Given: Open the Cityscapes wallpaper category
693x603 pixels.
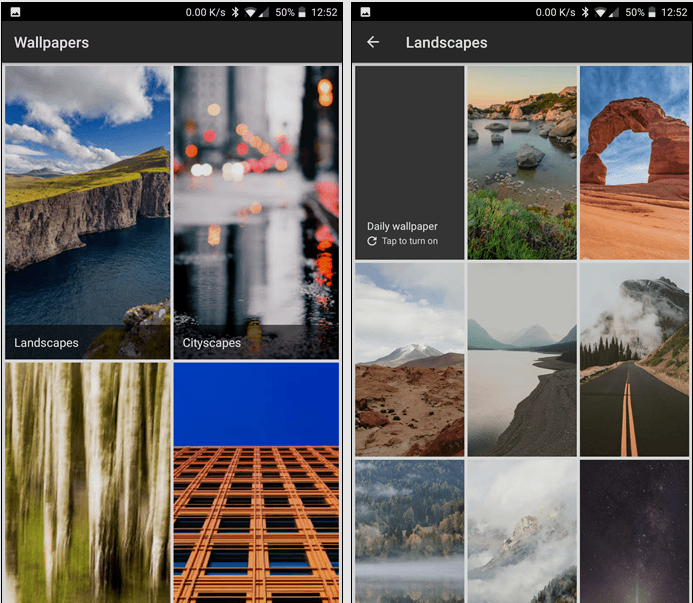Looking at the screenshot, I should [x=256, y=212].
